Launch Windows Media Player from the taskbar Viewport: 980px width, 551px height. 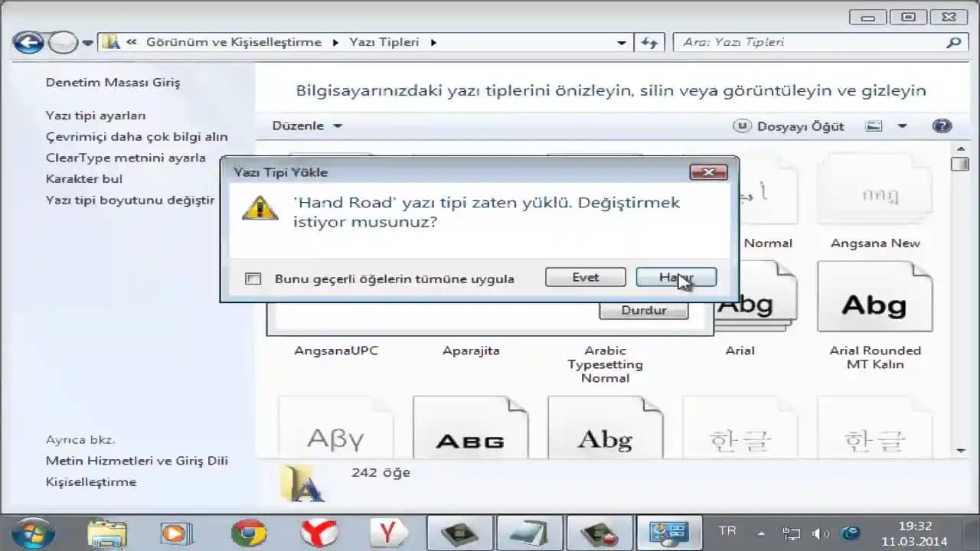click(176, 531)
